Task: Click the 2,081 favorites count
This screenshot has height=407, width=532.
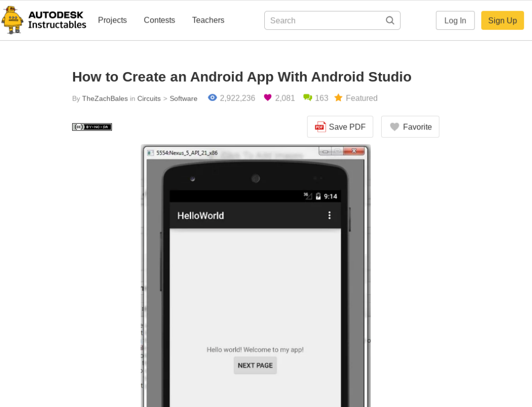Action: [x=285, y=98]
